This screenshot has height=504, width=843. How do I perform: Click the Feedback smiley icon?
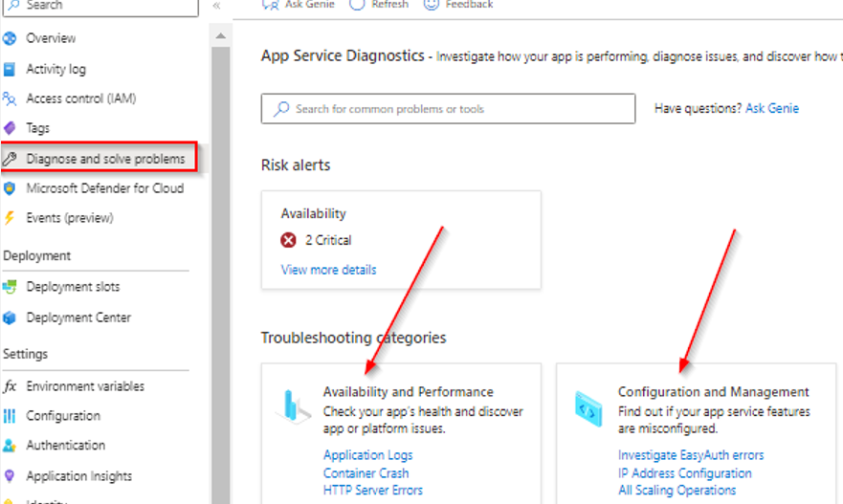pos(431,4)
